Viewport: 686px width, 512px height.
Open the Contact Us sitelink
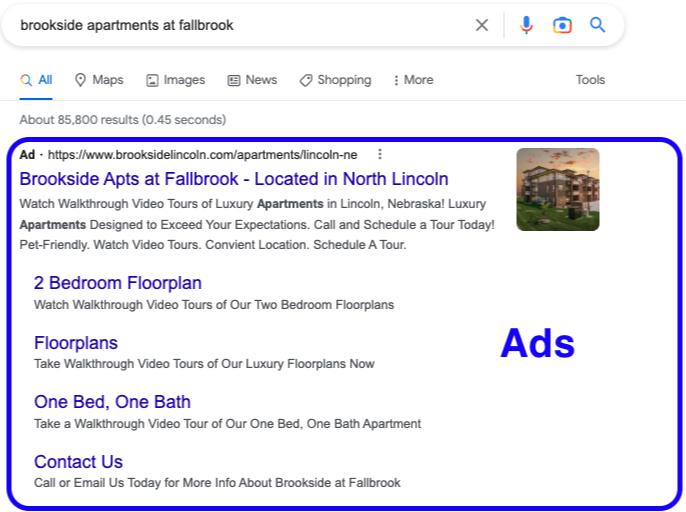pyautogui.click(x=78, y=462)
